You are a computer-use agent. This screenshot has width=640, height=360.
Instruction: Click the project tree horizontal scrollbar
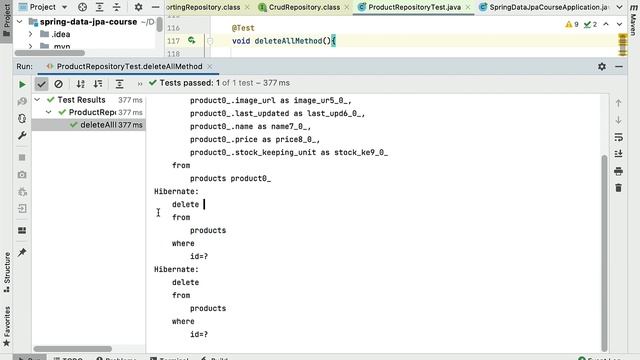tap(50, 53)
